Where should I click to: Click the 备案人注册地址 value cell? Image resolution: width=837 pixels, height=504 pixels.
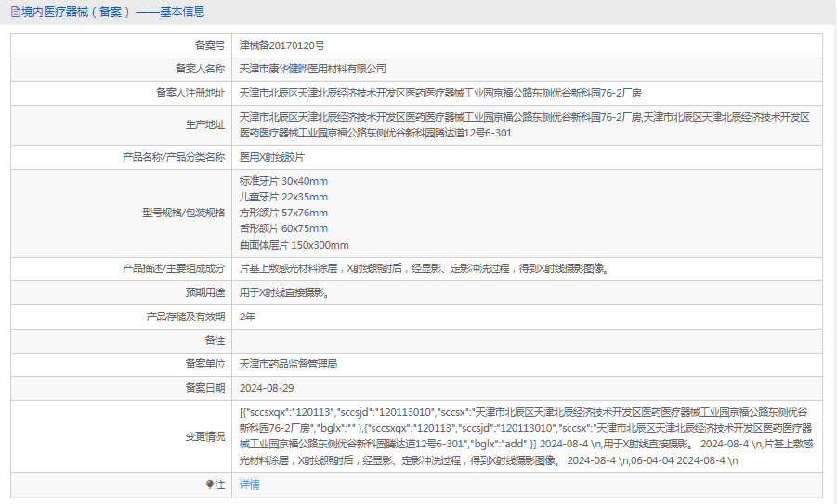pos(527,93)
